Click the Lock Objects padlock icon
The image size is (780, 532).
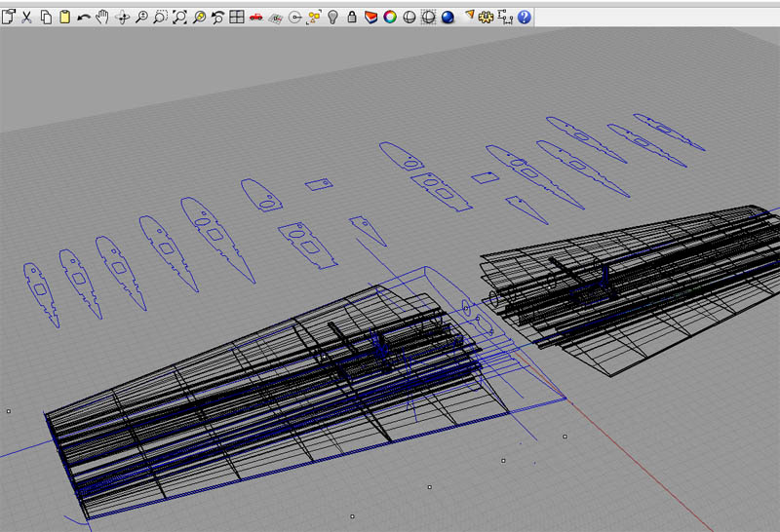coord(352,17)
